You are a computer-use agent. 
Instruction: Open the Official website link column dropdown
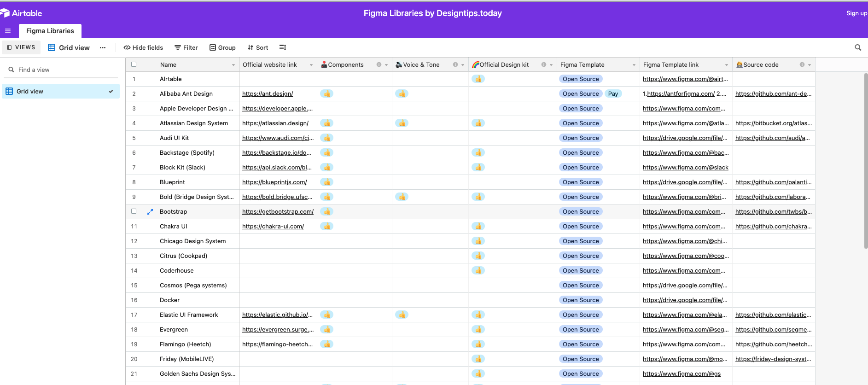click(311, 65)
